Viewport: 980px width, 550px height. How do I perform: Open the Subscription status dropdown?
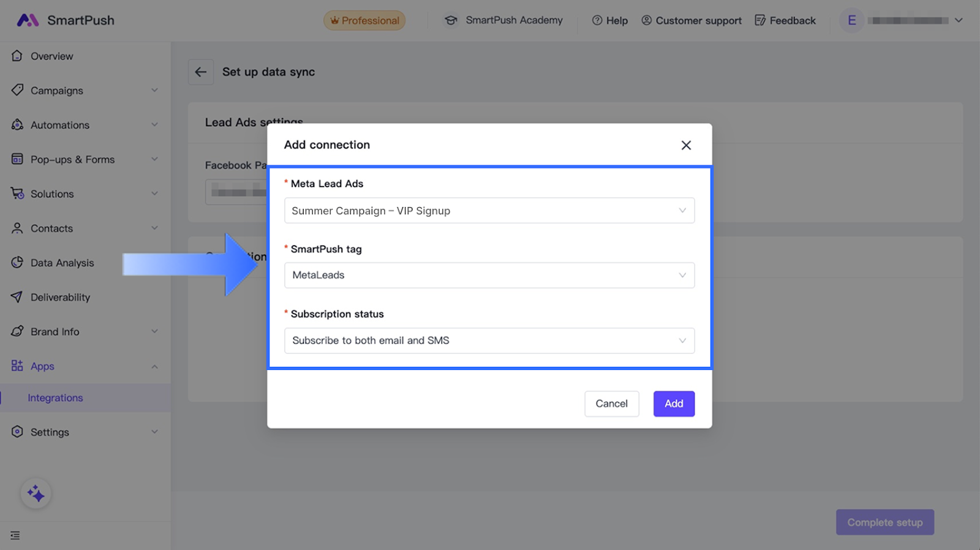(489, 341)
